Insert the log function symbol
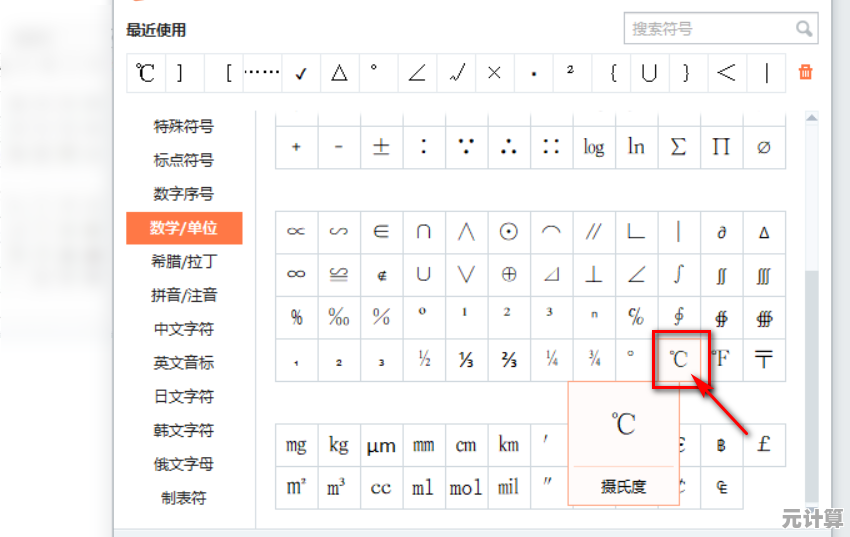This screenshot has width=850, height=537. [x=594, y=146]
